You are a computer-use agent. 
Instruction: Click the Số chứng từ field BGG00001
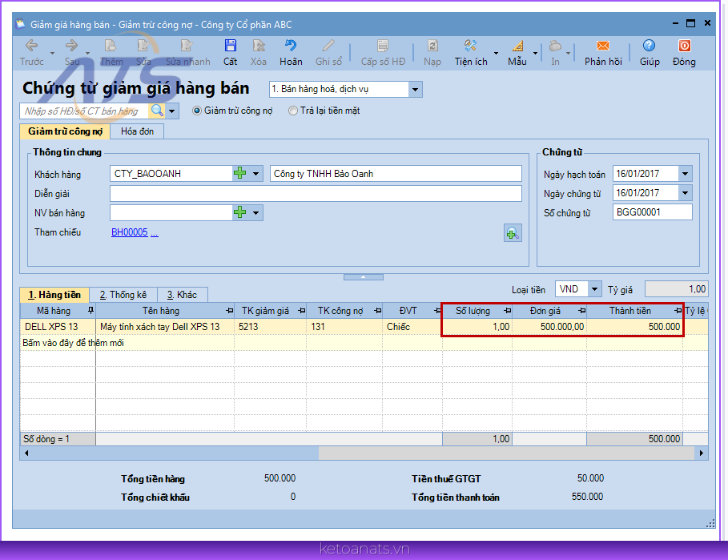[x=653, y=212]
